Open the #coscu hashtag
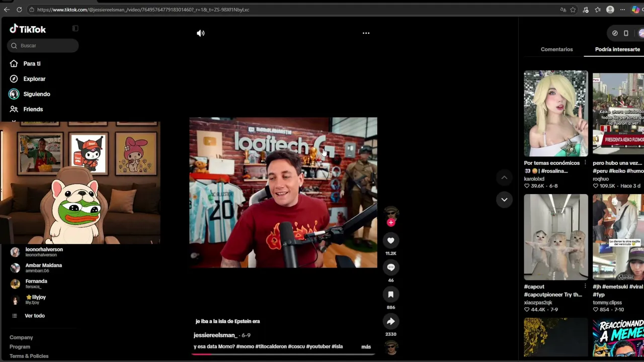The image size is (644, 362). coord(296,346)
